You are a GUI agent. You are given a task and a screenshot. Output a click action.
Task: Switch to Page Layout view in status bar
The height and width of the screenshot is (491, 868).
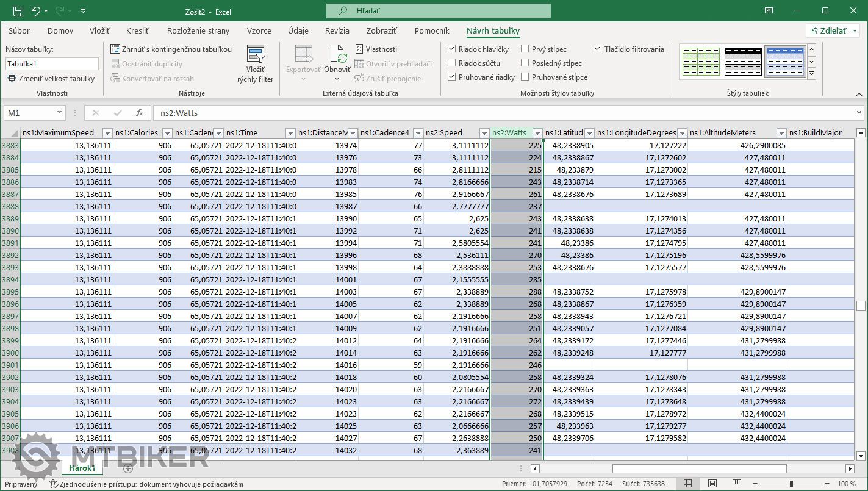[x=711, y=484]
